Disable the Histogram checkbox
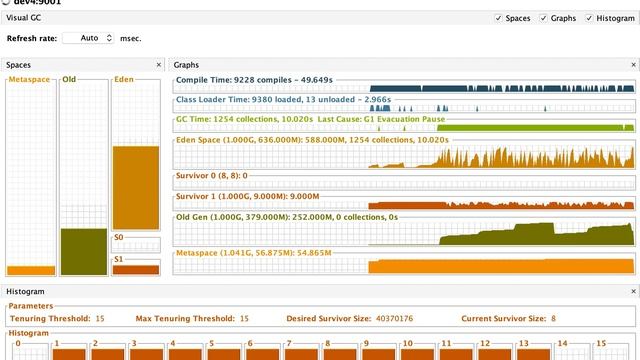Screen dimensions: 640x360 589,18
